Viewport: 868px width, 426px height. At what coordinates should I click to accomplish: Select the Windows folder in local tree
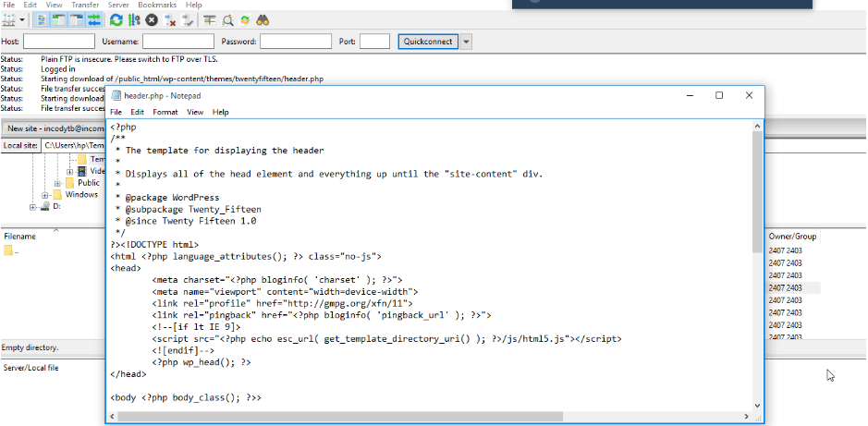(81, 194)
